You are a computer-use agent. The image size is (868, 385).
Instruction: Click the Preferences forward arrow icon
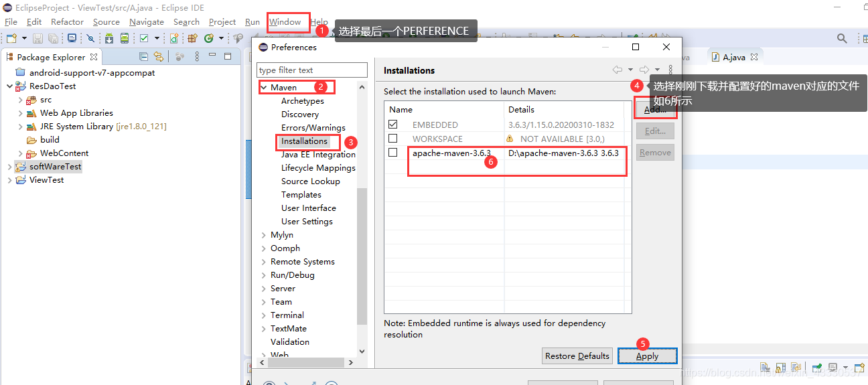644,70
